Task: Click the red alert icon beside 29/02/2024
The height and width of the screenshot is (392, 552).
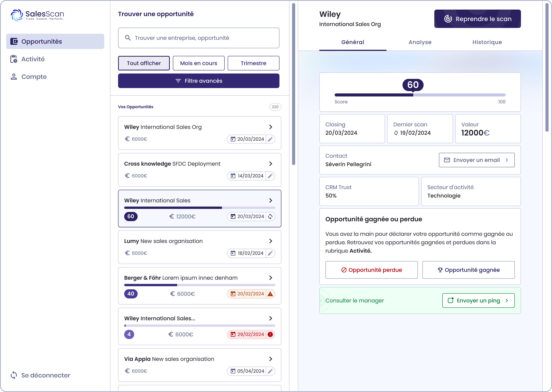Action: click(270, 334)
